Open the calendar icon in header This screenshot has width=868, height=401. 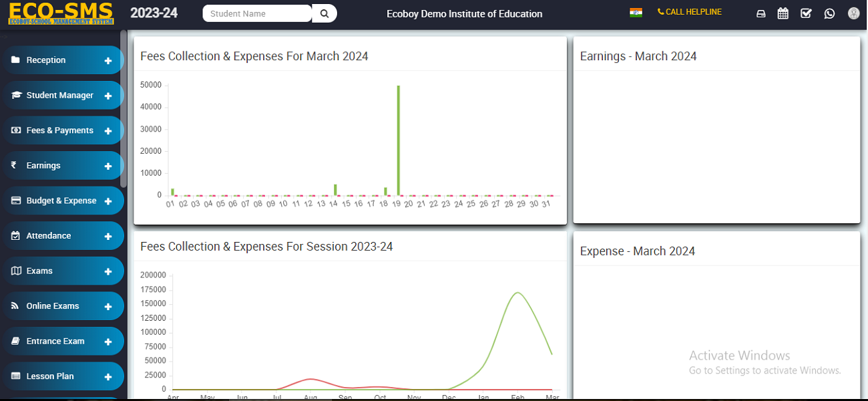pyautogui.click(x=783, y=13)
